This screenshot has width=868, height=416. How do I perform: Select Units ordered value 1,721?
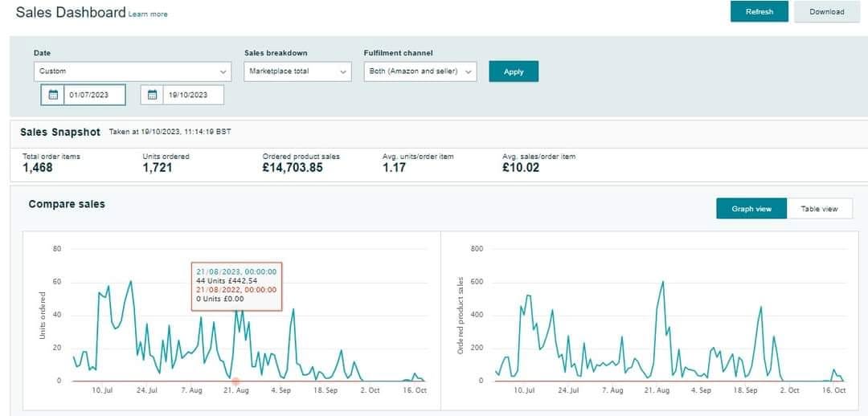tap(158, 167)
